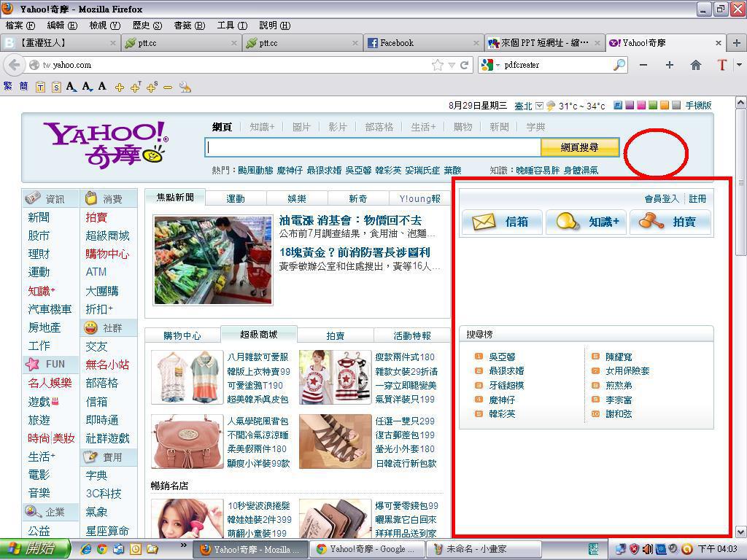This screenshot has height=560, width=747.
Task: Switch to 【重灌狂人】 browser tab
Action: point(59,43)
